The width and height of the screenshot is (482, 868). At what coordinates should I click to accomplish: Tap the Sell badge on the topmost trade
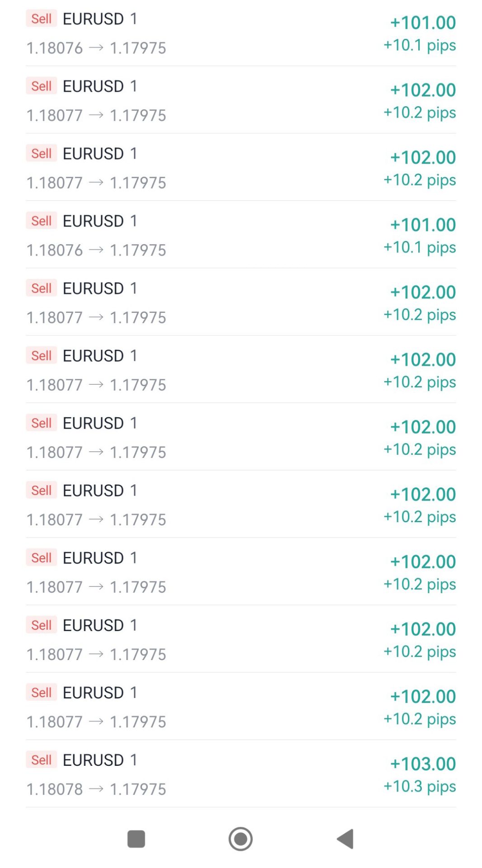pos(41,19)
